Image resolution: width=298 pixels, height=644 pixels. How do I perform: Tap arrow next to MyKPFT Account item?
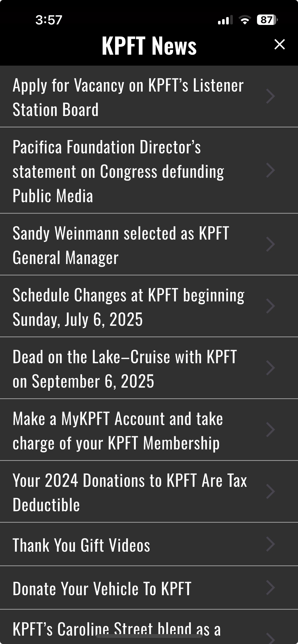click(x=270, y=430)
